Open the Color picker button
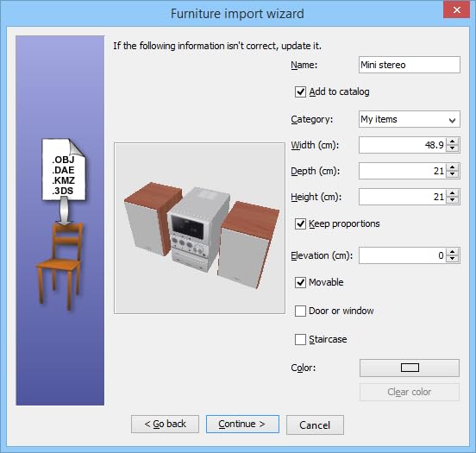The image size is (476, 453). 410,368
